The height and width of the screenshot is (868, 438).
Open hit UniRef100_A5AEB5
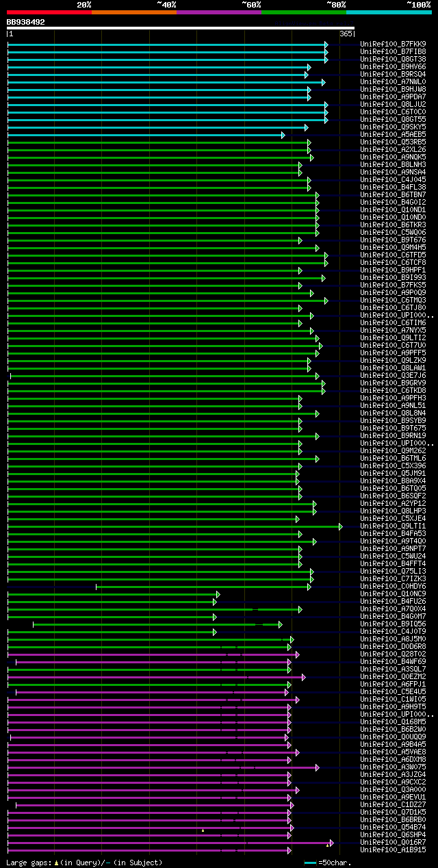[393, 135]
